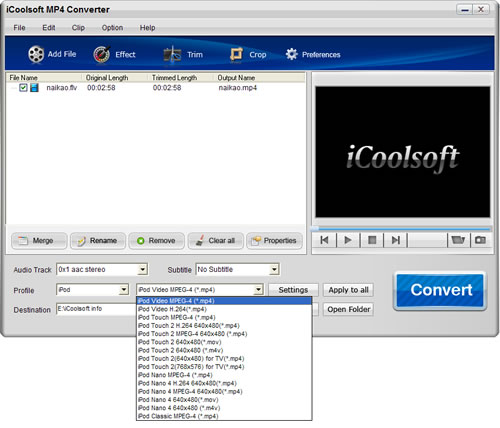Click the Output Name column header
The width and height of the screenshot is (500, 428).
click(x=259, y=78)
